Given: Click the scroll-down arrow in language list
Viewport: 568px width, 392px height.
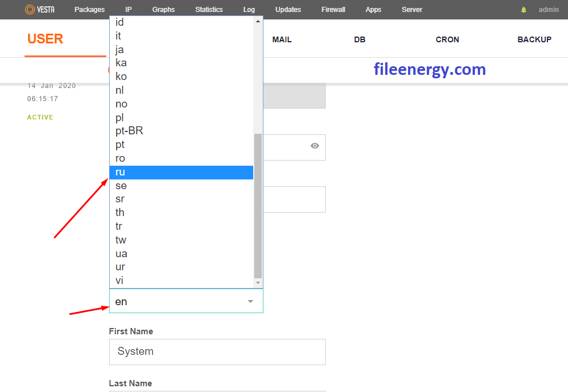Looking at the screenshot, I should [258, 283].
